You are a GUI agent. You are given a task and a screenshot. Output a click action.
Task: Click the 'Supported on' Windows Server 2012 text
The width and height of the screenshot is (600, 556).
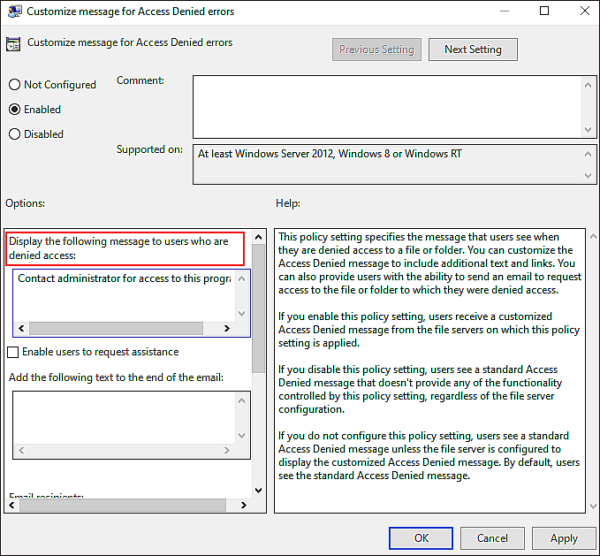330,154
